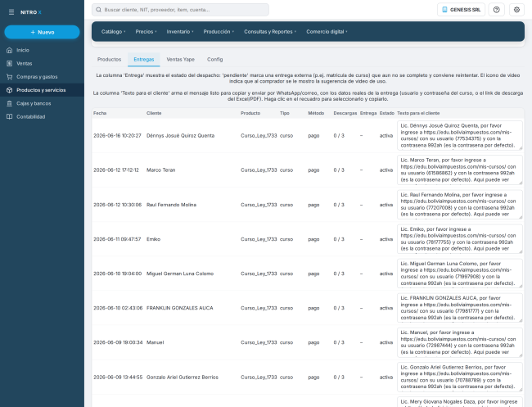Expand the Consultas y Reportes menu
This screenshot has height=407, width=532.
270,32
